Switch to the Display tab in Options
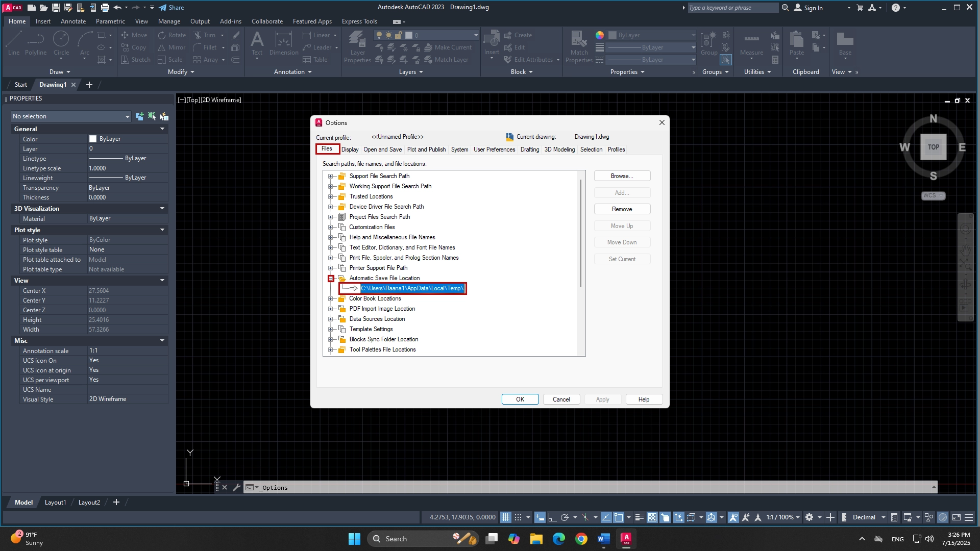The height and width of the screenshot is (551, 980). (x=350, y=149)
